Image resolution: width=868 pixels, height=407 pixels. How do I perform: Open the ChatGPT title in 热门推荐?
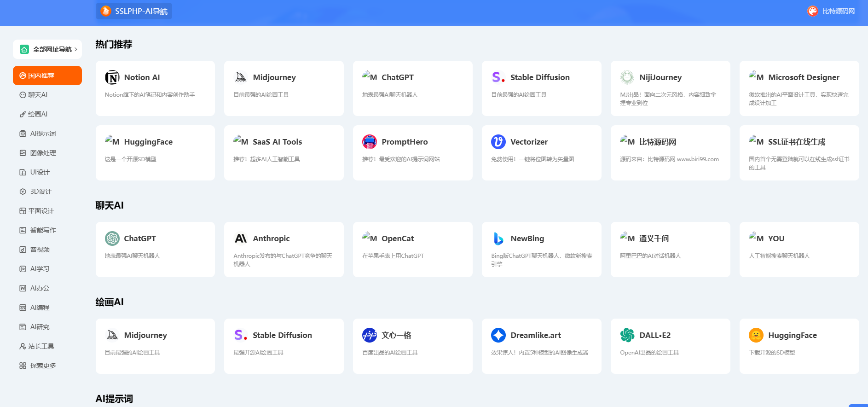click(398, 77)
